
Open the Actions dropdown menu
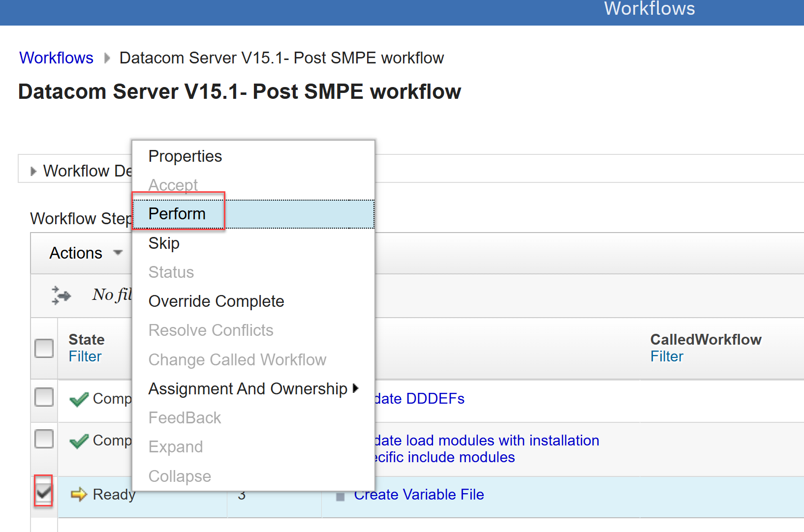[86, 253]
